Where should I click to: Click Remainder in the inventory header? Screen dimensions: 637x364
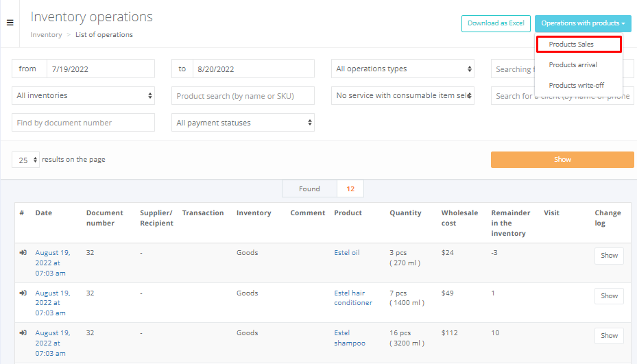tap(511, 223)
